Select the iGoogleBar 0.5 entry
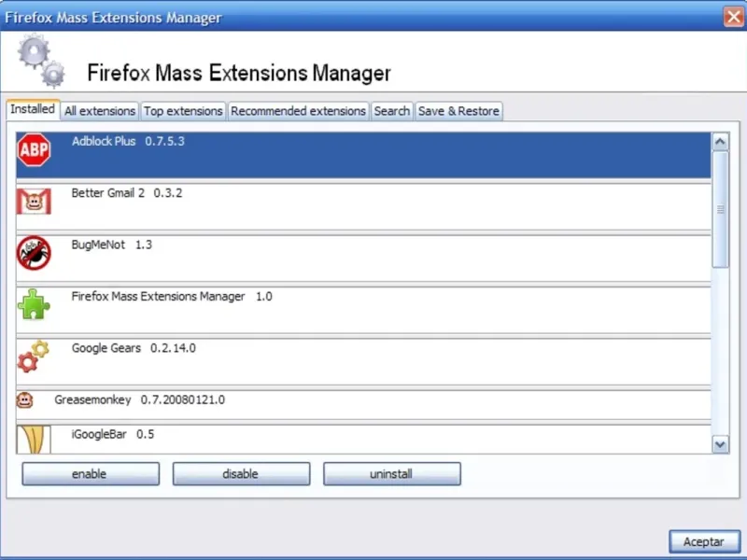This screenshot has height=560, width=747. click(363, 439)
